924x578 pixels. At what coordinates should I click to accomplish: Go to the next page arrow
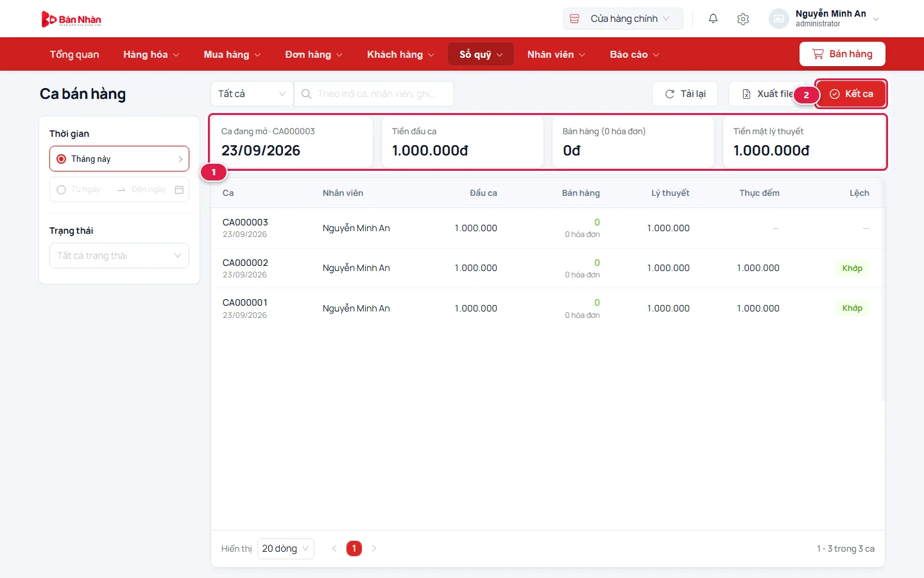click(374, 548)
